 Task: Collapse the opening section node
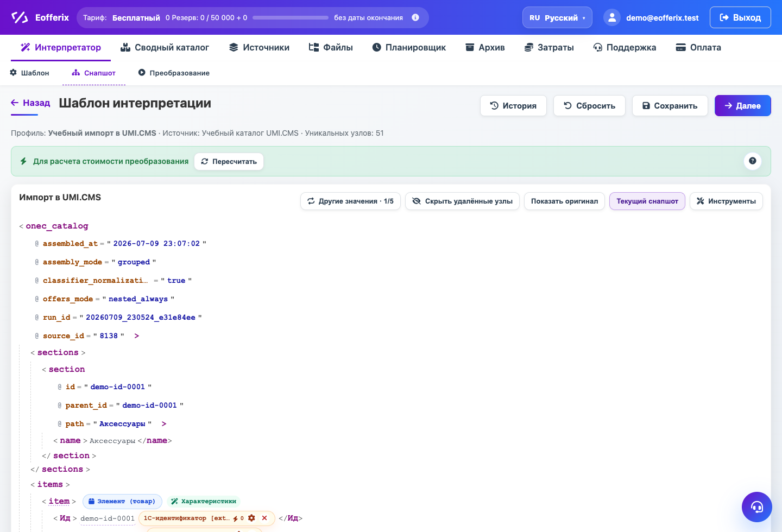(x=67, y=369)
